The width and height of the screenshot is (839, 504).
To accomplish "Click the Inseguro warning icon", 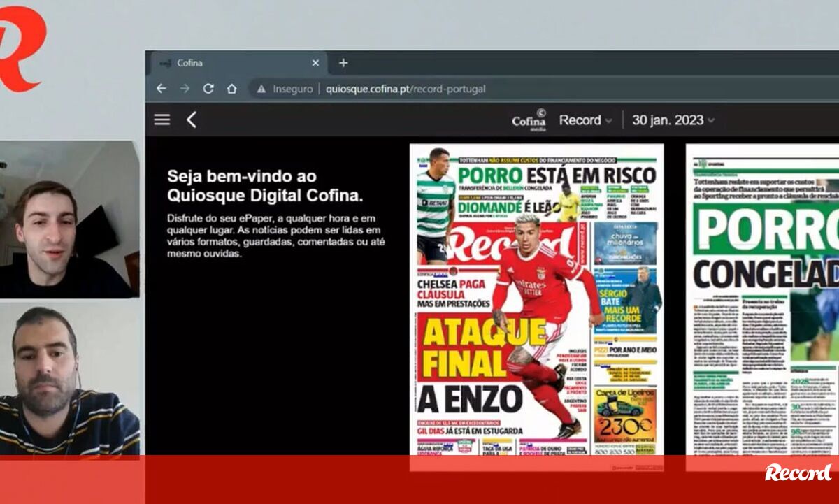I will click(x=261, y=89).
